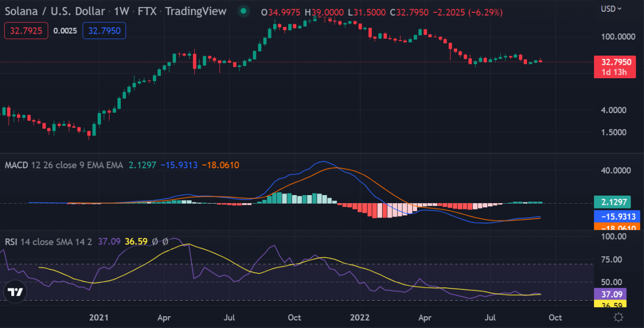This screenshot has height=328, width=644.
Task: Click the 4.0000 price scale label
Action: 614,110
